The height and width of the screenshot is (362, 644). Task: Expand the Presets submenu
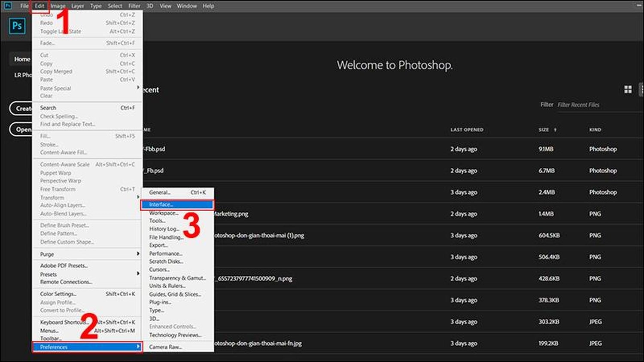pyautogui.click(x=87, y=274)
